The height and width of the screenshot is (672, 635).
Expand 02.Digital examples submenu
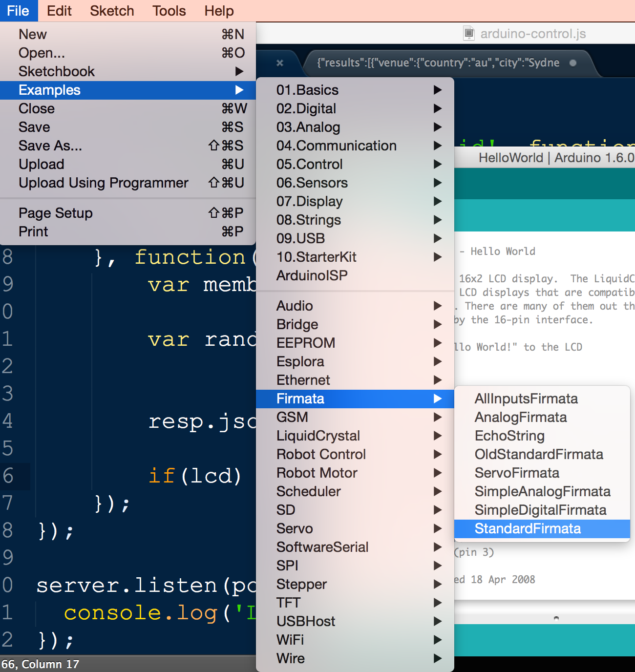pyautogui.click(x=355, y=108)
